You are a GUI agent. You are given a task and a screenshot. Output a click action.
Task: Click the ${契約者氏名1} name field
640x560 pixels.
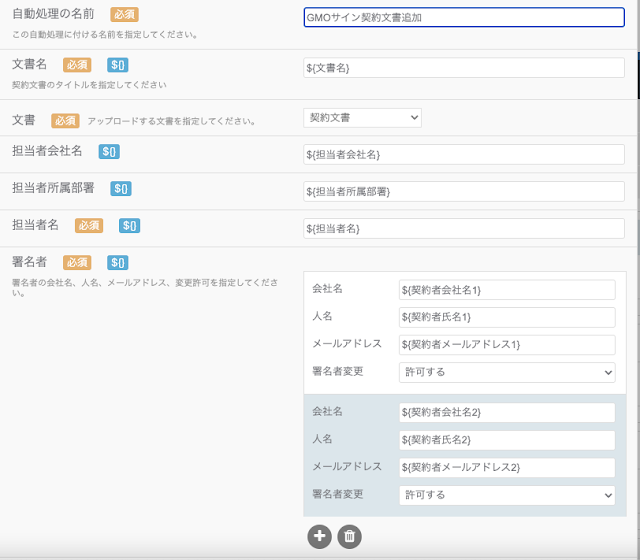click(x=507, y=318)
